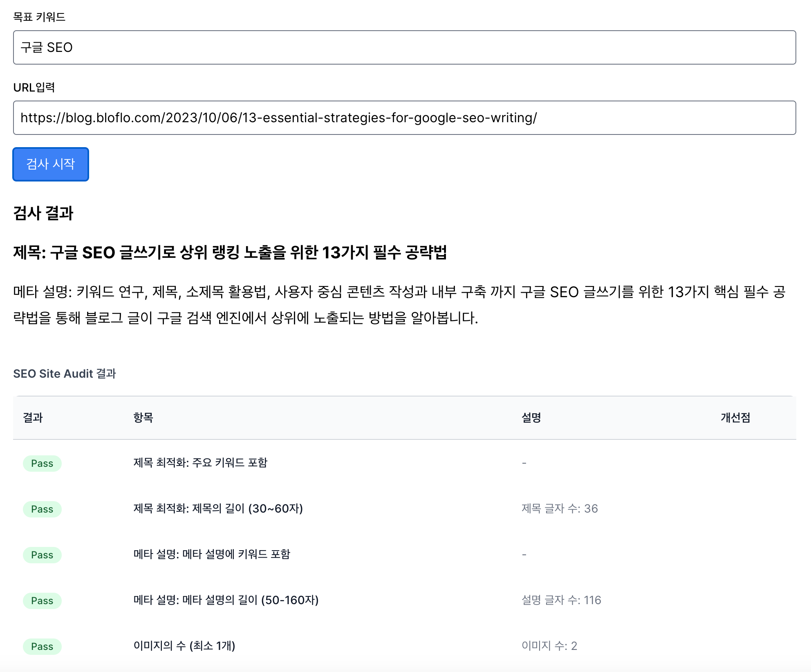This screenshot has height=672, width=811.
Task: Click the 설명 column header
Action: 531,417
